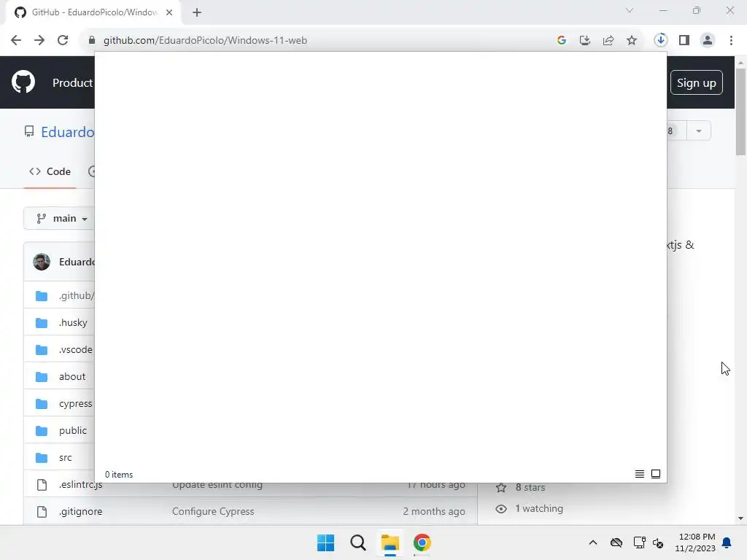
Task: Share this page via share icon
Action: [608, 41]
